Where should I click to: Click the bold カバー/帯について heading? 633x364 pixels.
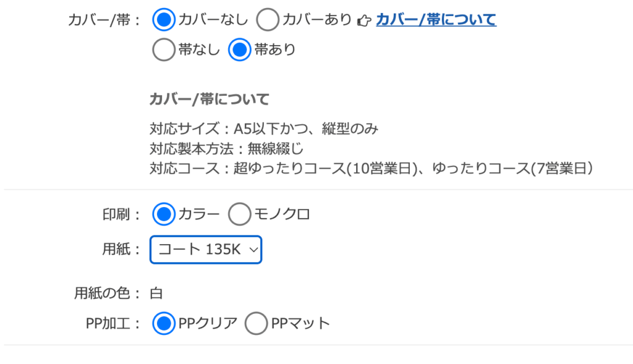coord(210,99)
